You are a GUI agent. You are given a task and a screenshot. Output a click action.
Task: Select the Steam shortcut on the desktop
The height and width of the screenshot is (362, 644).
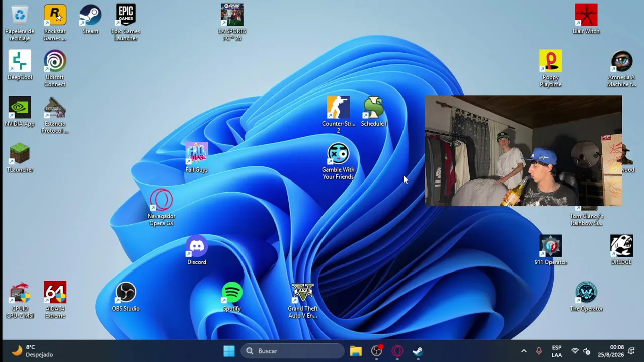(91, 20)
